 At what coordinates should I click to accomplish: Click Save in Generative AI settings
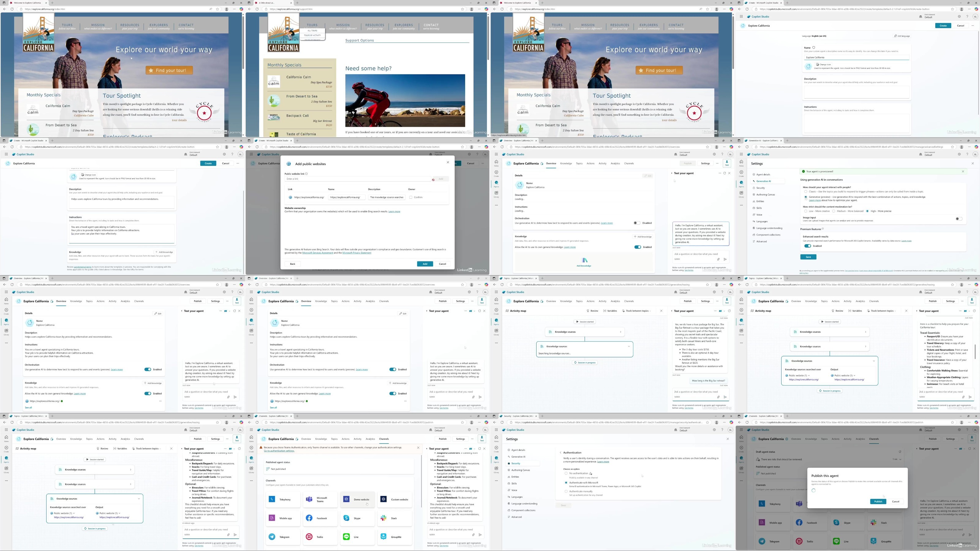808,257
